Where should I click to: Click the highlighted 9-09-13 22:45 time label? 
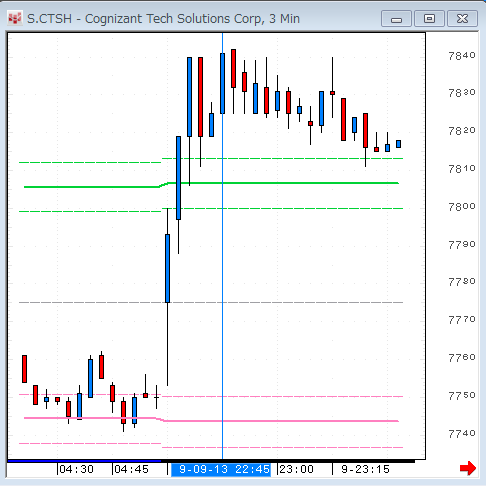click(221, 469)
